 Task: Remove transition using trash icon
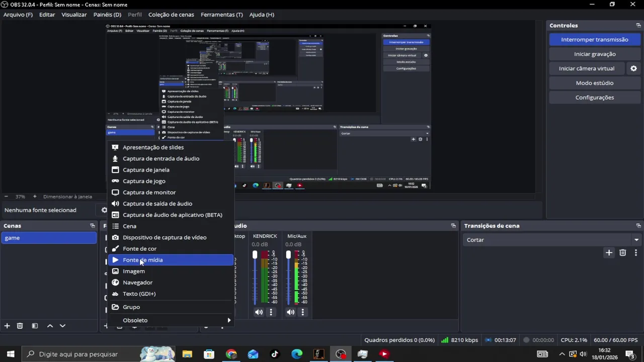pos(623,253)
